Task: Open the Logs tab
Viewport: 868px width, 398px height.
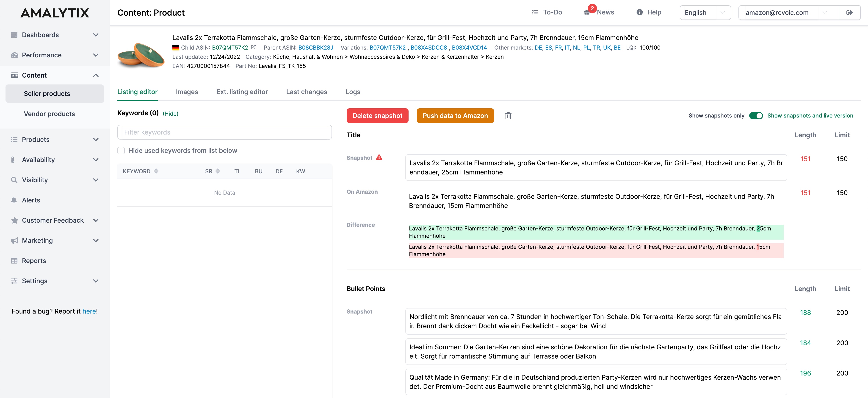Action: [353, 92]
